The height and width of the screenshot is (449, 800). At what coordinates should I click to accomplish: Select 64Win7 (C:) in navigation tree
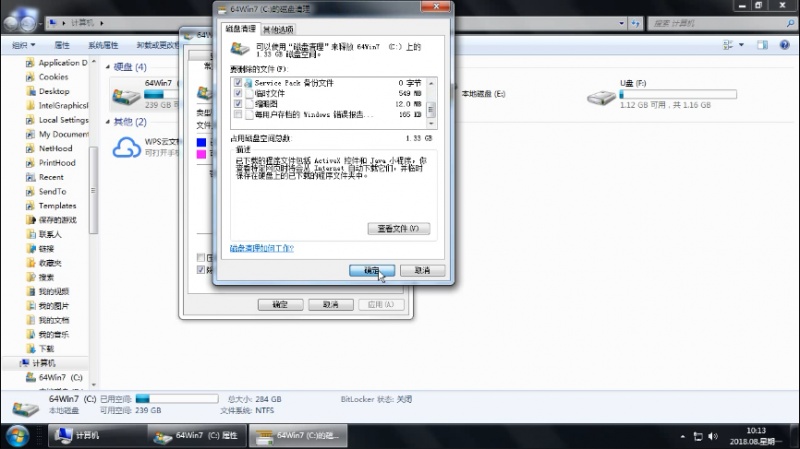[54, 377]
